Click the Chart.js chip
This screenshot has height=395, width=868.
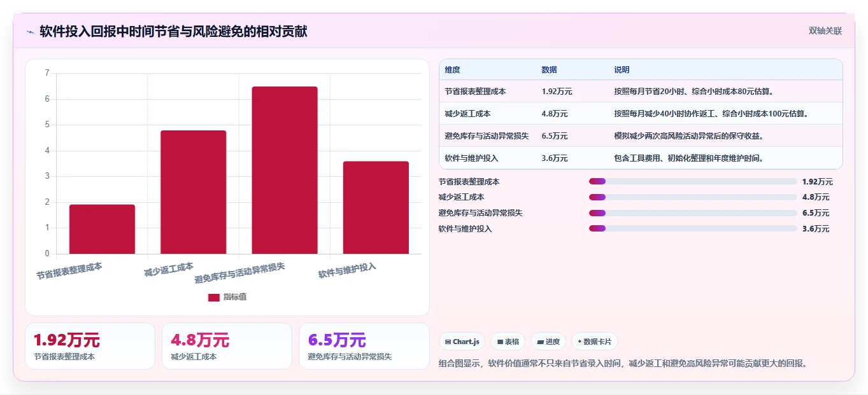point(462,342)
